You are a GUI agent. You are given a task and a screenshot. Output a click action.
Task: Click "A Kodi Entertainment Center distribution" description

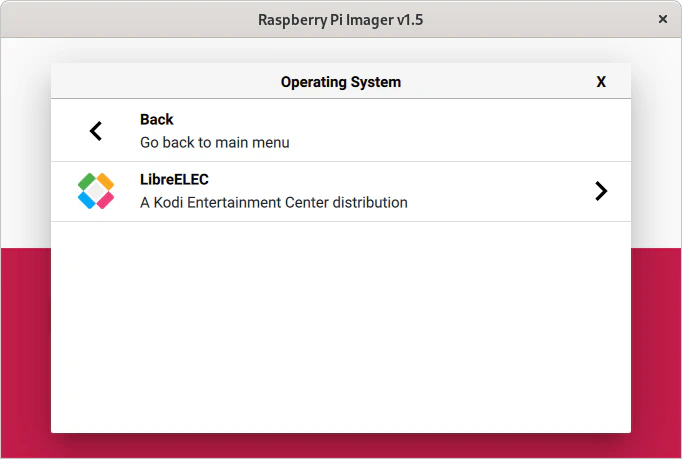pyautogui.click(x=274, y=202)
